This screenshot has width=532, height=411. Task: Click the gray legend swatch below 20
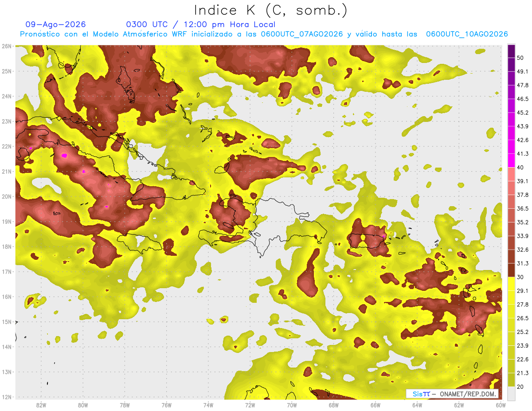point(511,393)
